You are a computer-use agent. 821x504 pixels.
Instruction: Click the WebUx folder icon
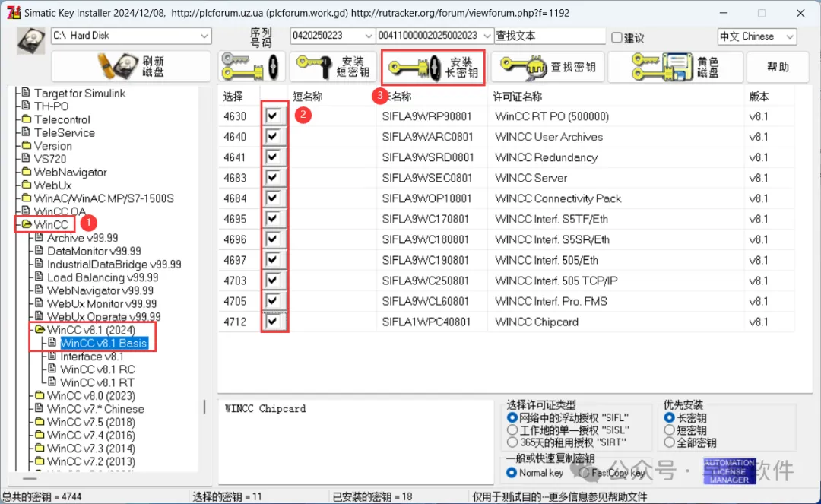[26, 185]
